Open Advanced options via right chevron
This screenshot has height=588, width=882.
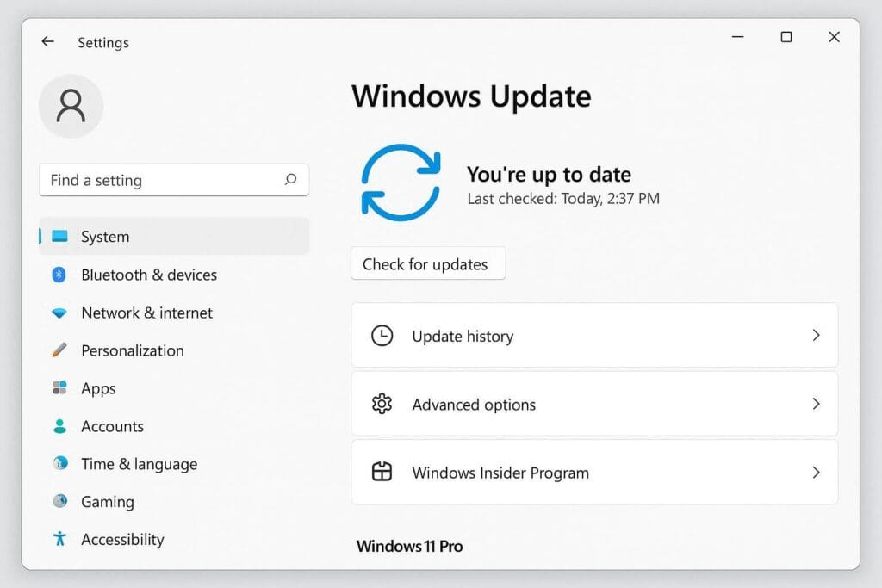coord(816,404)
